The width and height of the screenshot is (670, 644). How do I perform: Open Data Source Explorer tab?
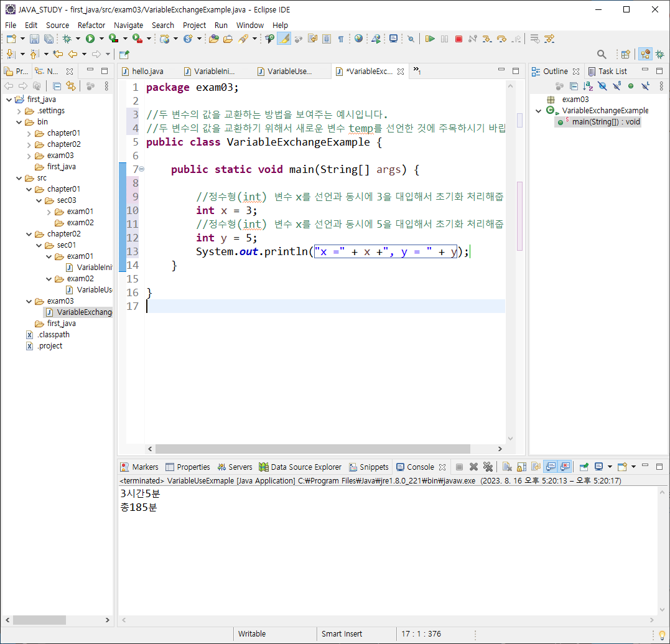[300, 467]
